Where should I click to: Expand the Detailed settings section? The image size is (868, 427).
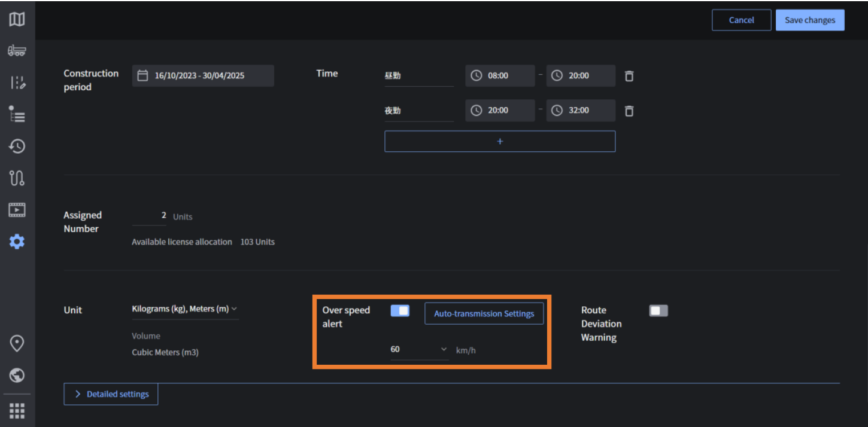coord(111,394)
